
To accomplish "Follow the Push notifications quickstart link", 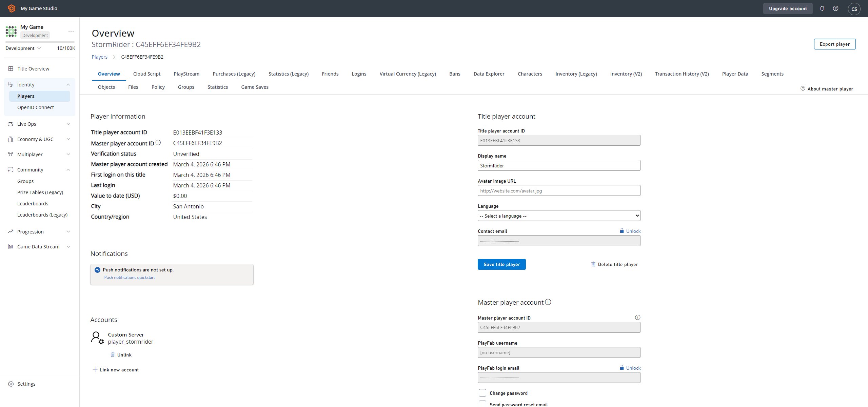I will tap(130, 278).
